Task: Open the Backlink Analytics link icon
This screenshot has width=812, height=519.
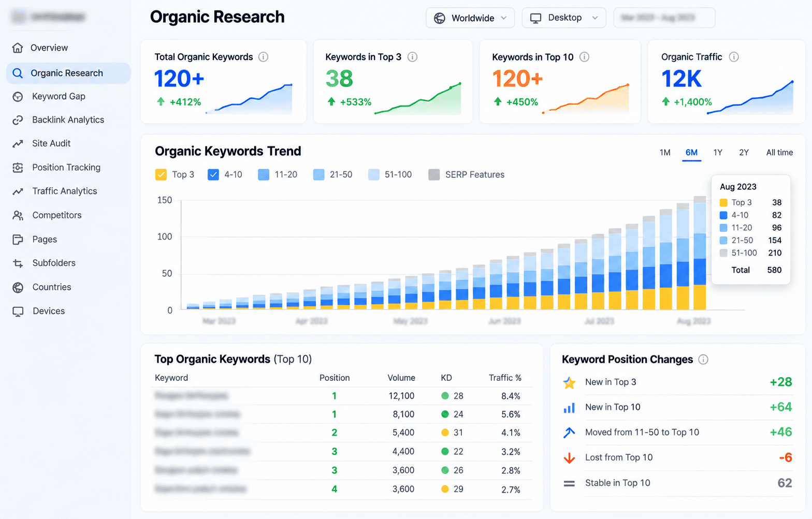Action: tap(18, 120)
